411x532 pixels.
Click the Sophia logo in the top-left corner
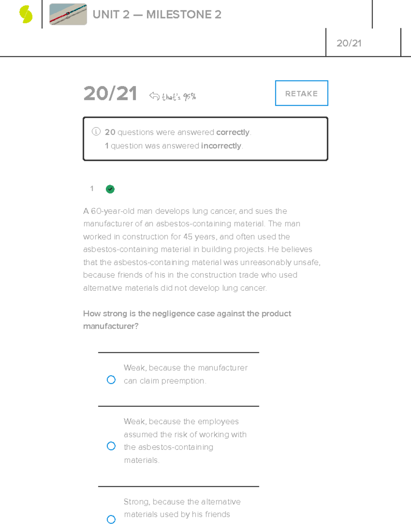tap(26, 14)
